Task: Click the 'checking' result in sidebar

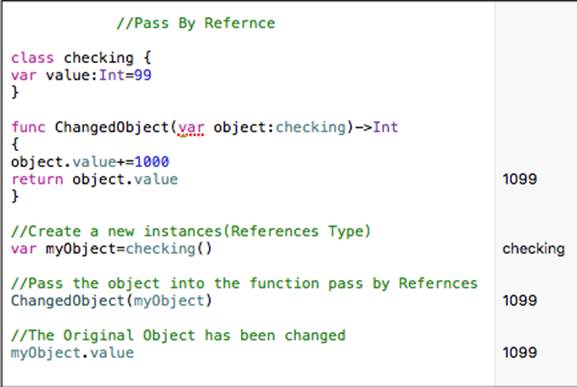Action: (534, 249)
